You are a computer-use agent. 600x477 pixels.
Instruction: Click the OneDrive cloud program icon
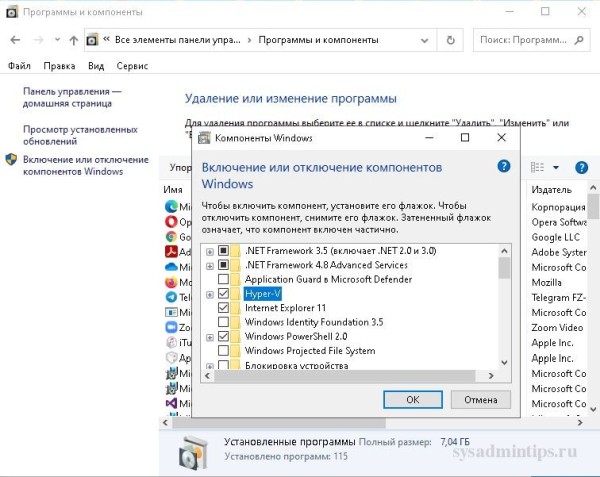171,267
